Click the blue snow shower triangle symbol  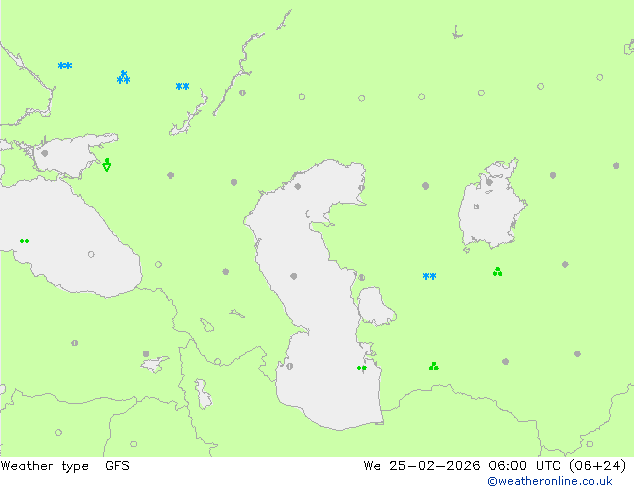(x=123, y=77)
